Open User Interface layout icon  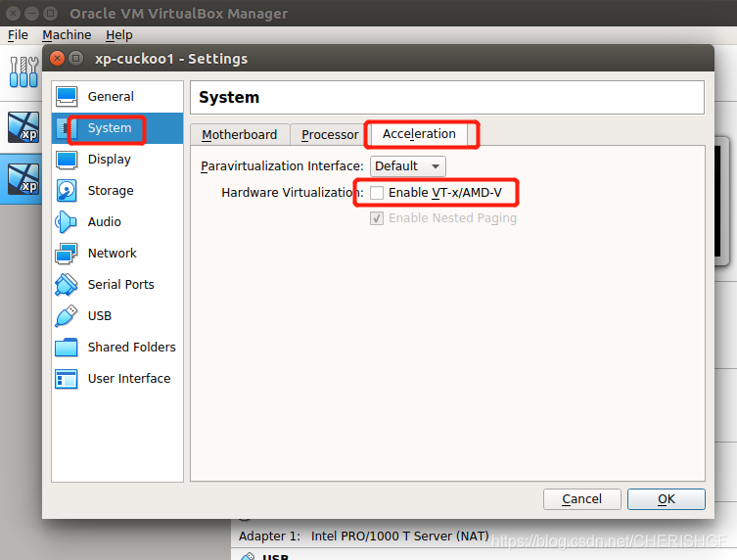(x=67, y=379)
